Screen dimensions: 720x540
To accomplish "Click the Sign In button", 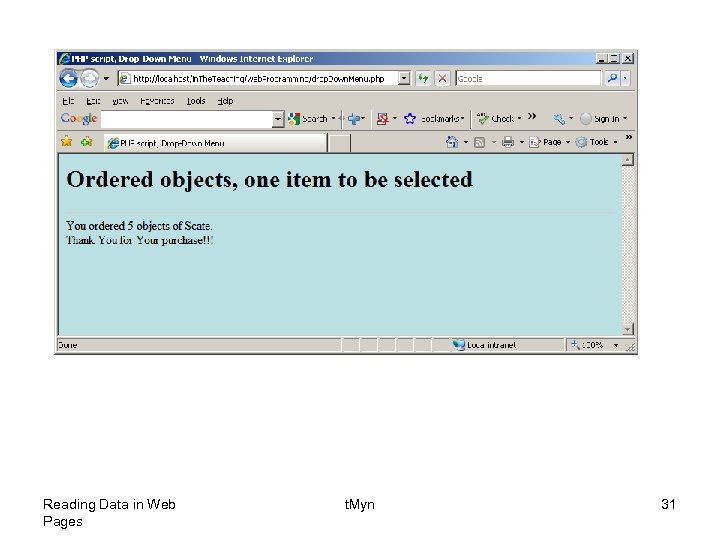I will [x=600, y=119].
